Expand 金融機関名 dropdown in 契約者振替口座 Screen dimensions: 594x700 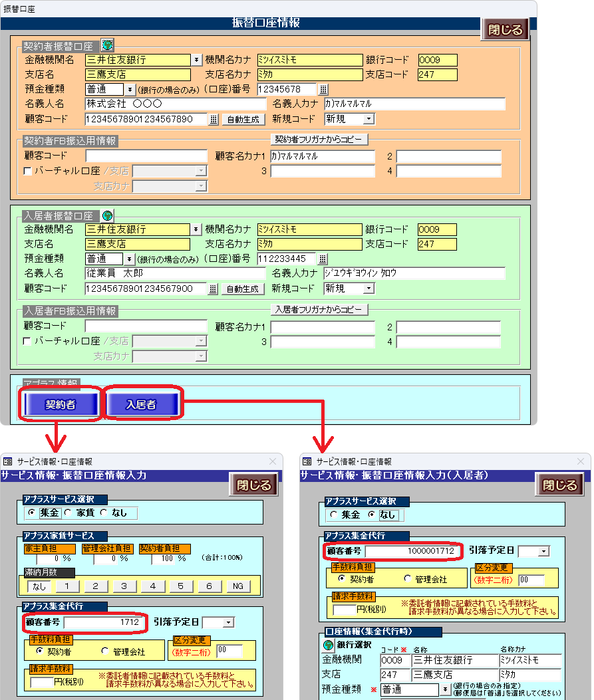[x=196, y=60]
